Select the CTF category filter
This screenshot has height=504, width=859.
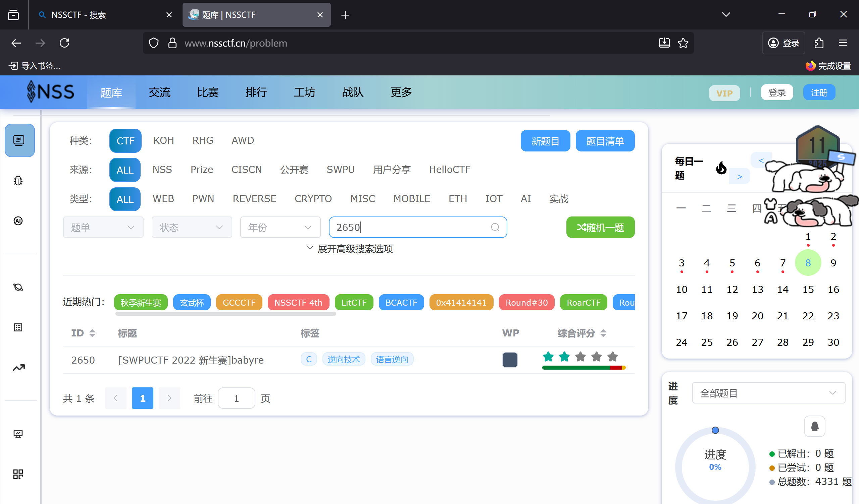point(125,140)
